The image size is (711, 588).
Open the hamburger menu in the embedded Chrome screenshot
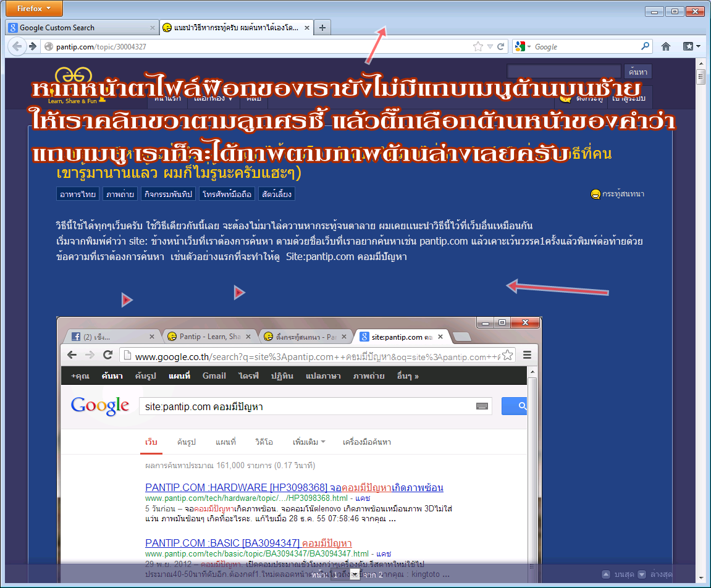[527, 355]
